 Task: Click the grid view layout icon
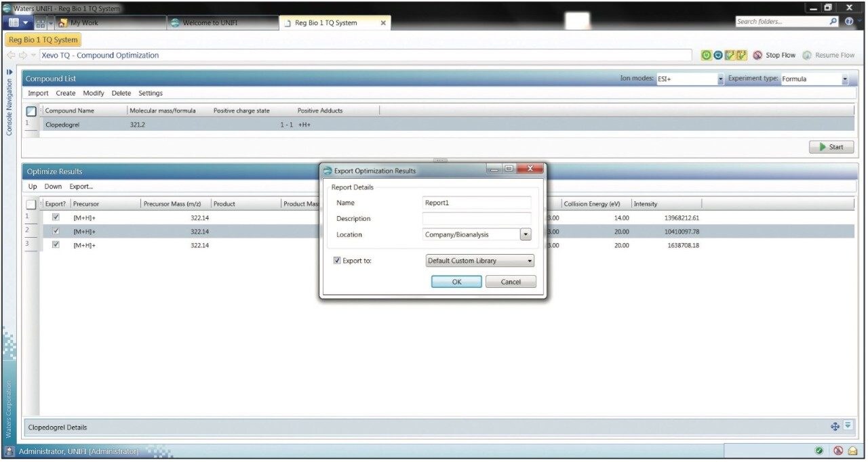[x=40, y=22]
